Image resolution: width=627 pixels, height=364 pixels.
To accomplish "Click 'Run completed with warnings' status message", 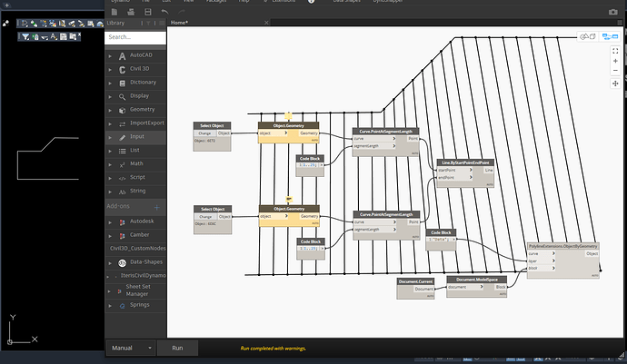I will [x=274, y=349].
